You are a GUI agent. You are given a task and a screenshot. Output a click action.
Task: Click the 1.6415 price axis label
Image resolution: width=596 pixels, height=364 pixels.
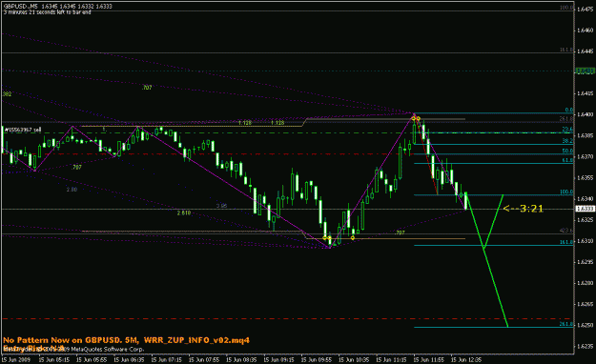point(586,93)
